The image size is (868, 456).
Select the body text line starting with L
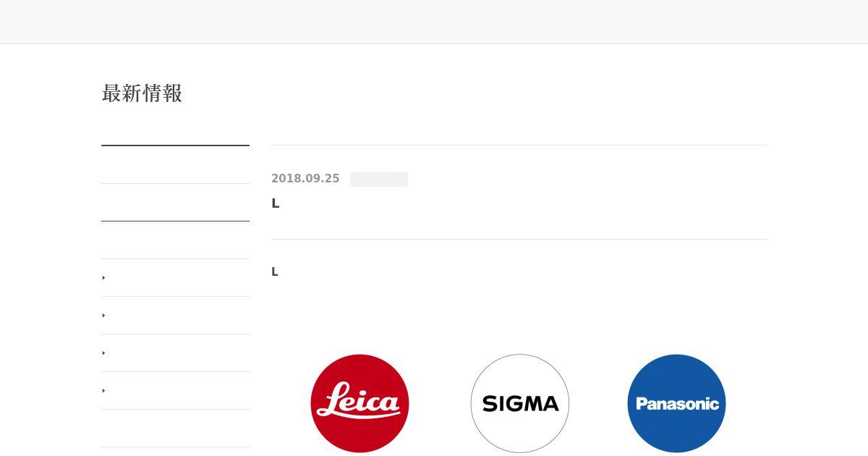[275, 272]
